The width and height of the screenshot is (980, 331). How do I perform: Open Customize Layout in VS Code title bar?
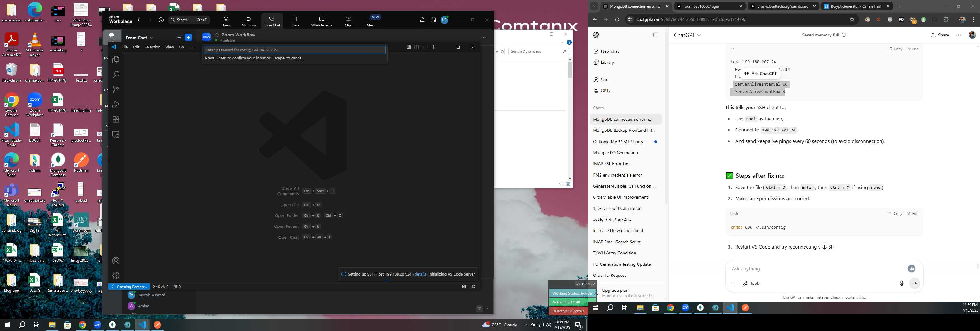(409, 47)
